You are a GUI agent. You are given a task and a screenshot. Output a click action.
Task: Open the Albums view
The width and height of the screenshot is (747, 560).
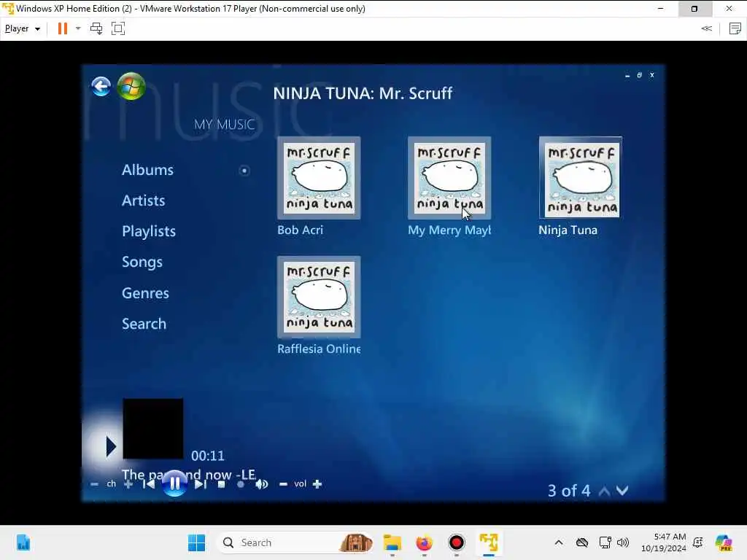tap(147, 170)
